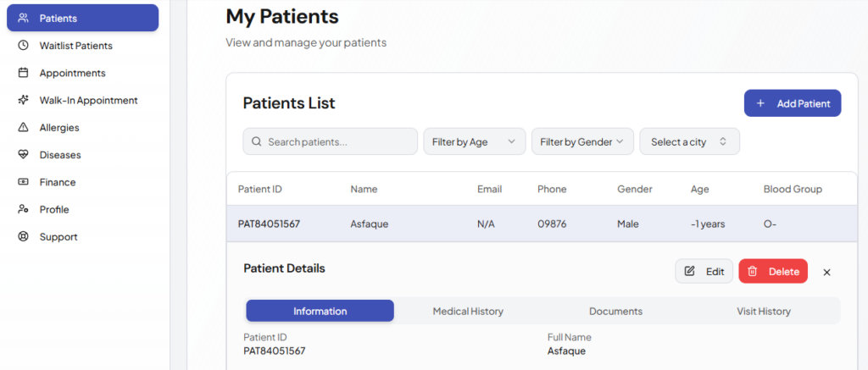Open the Filter by Age dropdown

click(x=474, y=141)
